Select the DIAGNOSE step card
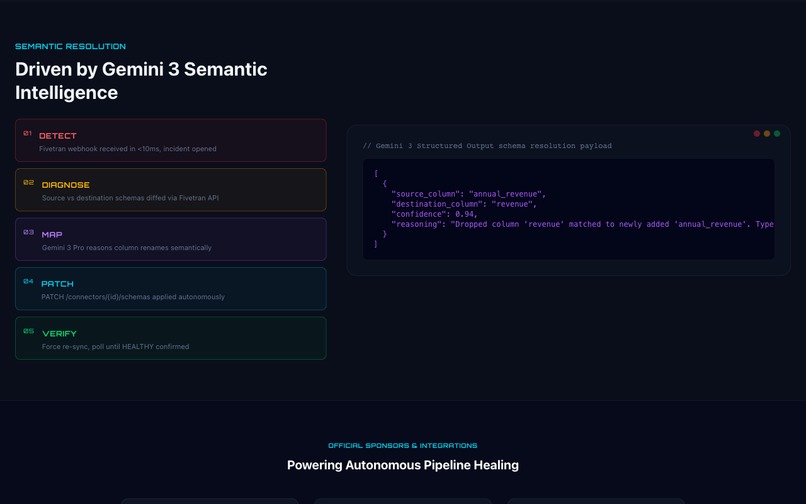The image size is (806, 504). (171, 190)
